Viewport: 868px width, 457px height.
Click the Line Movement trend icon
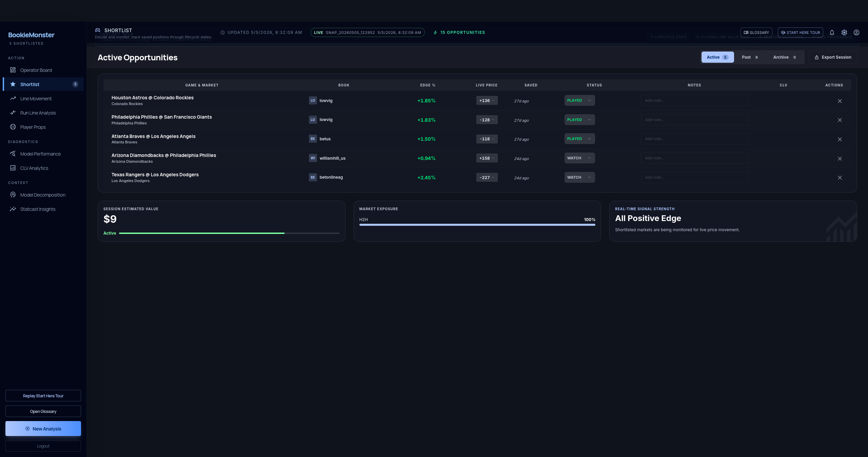[x=13, y=98]
